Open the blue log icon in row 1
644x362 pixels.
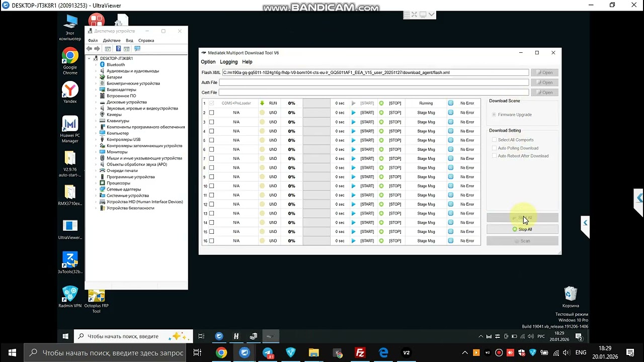[450, 103]
